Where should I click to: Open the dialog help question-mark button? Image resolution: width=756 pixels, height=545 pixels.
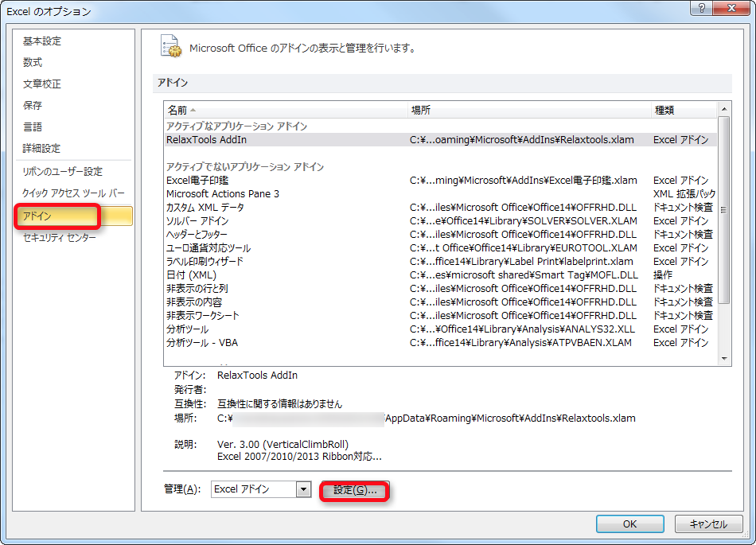[702, 8]
